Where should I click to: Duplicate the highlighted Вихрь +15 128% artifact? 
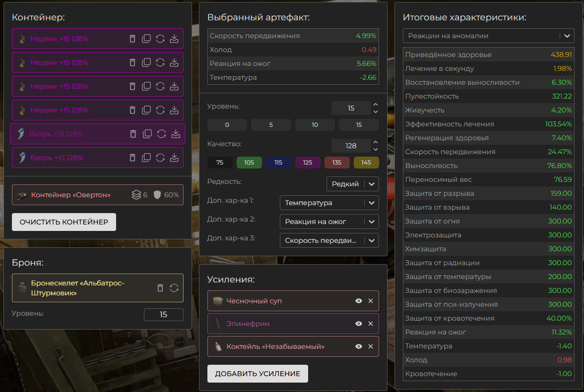(147, 134)
